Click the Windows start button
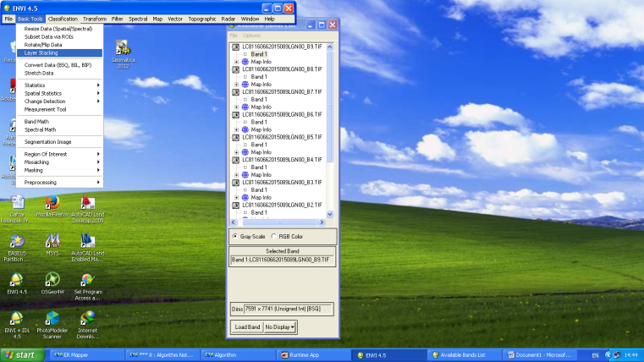This screenshot has width=644, height=362. coord(23,355)
